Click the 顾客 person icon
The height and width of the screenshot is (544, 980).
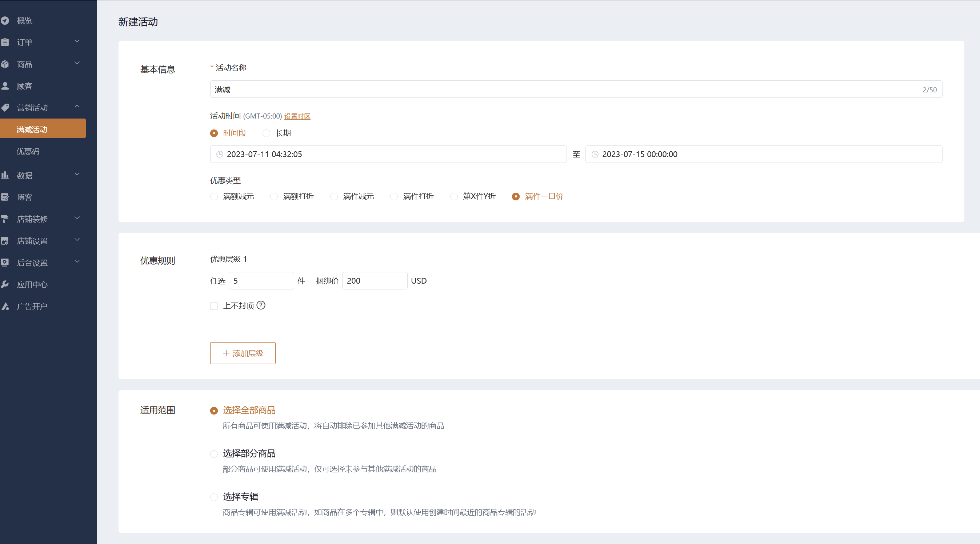tap(5, 86)
